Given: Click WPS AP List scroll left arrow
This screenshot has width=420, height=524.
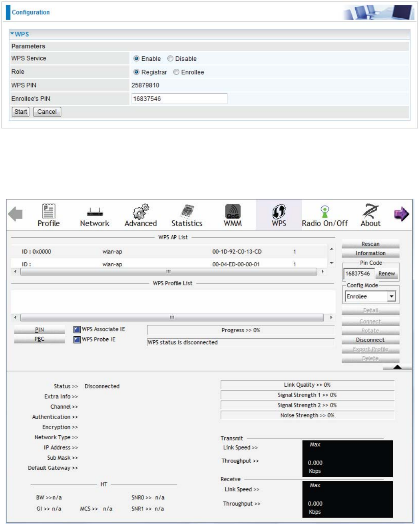Looking at the screenshot, I should [x=16, y=272].
